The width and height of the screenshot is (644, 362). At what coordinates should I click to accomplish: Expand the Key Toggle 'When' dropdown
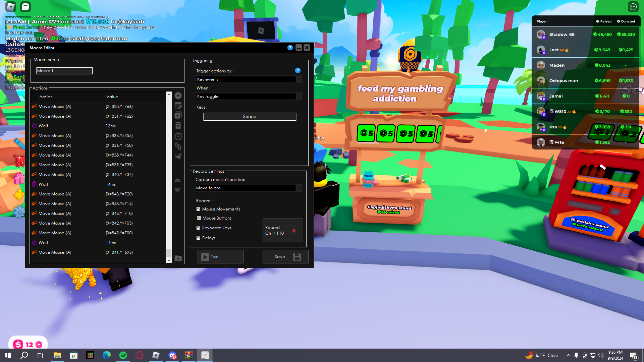tap(299, 97)
